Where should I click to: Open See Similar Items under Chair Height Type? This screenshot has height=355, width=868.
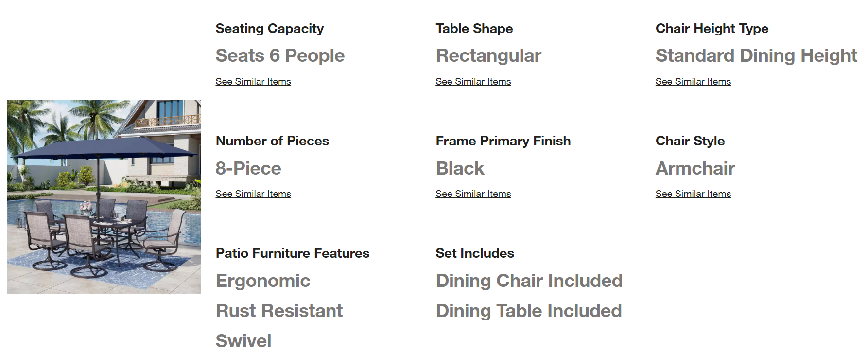point(693,82)
